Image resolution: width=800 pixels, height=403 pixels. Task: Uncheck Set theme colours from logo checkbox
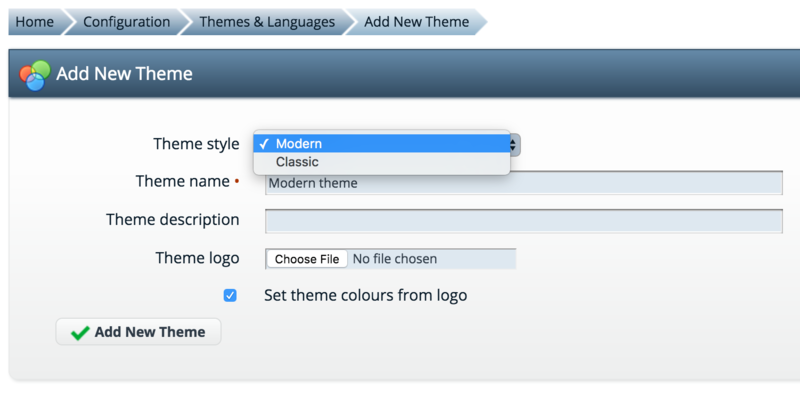[230, 295]
